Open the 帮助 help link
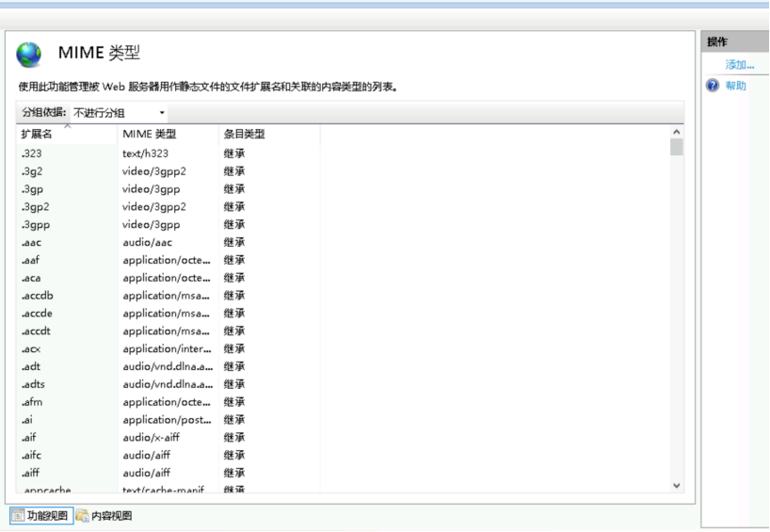 (x=735, y=86)
